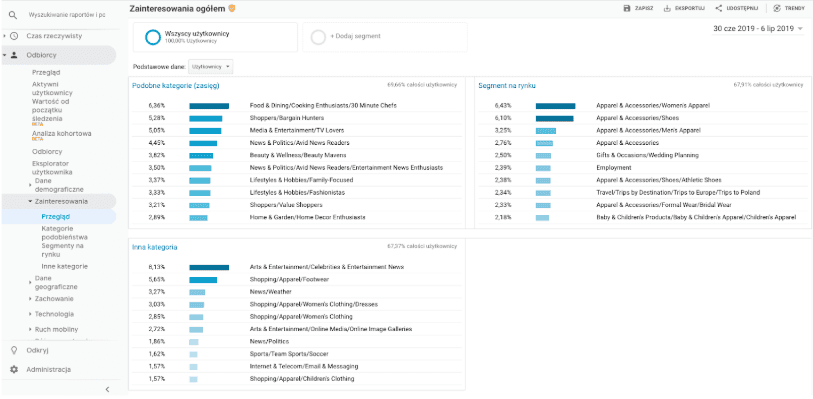The image size is (813, 399).
Task: Click the search magnifier icon
Action: (x=13, y=15)
